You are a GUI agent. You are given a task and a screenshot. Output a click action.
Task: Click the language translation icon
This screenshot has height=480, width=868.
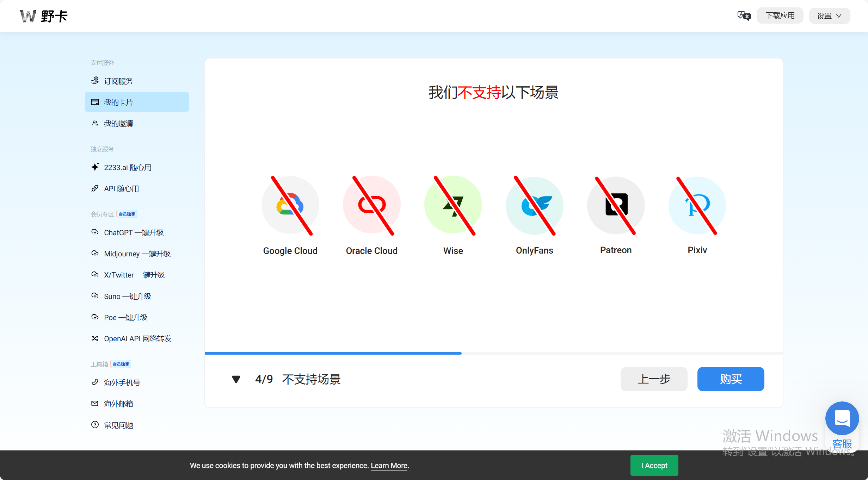744,16
